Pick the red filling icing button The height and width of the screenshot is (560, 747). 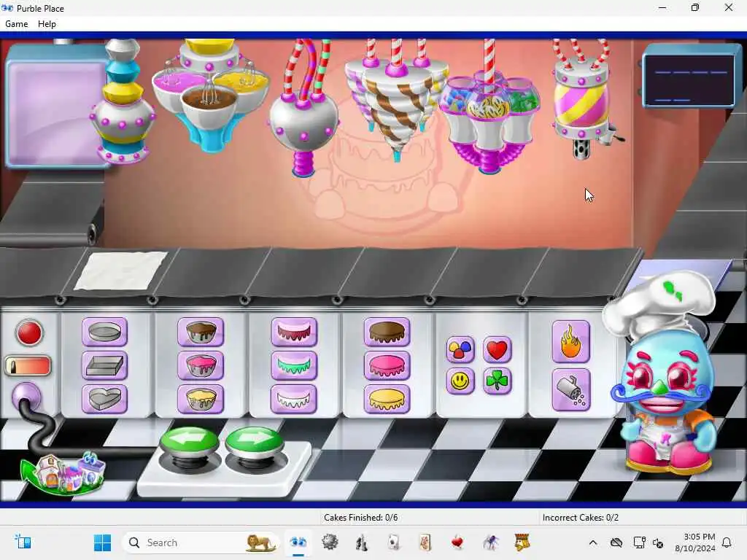294,332
